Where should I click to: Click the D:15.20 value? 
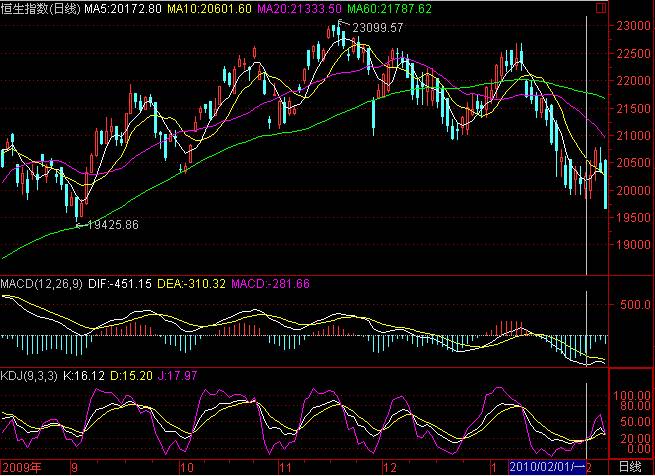[x=131, y=376]
